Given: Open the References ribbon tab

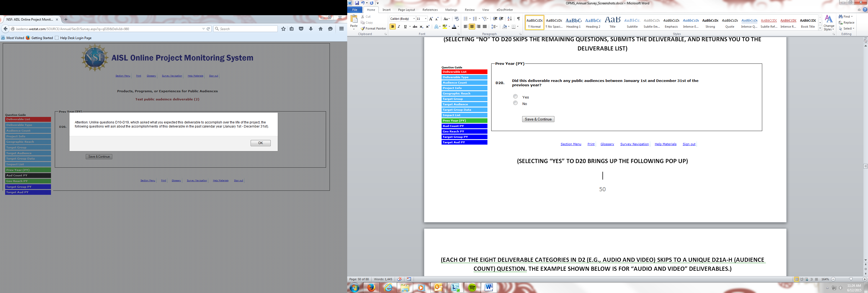Looking at the screenshot, I should pos(430,10).
